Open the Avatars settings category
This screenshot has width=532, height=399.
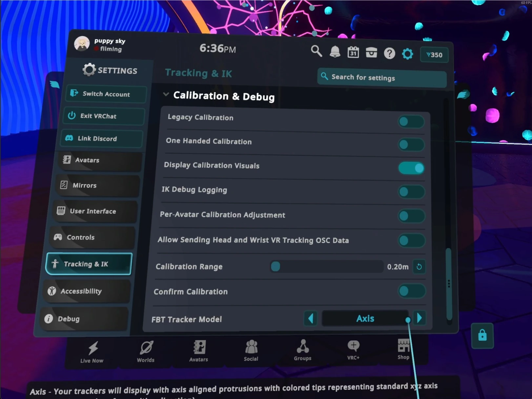click(x=100, y=161)
